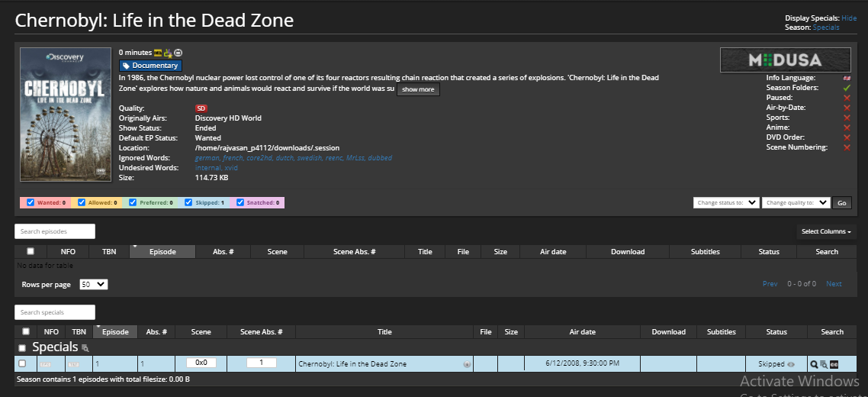
Task: Select the Specials episode row checkbox
Action: point(22,364)
